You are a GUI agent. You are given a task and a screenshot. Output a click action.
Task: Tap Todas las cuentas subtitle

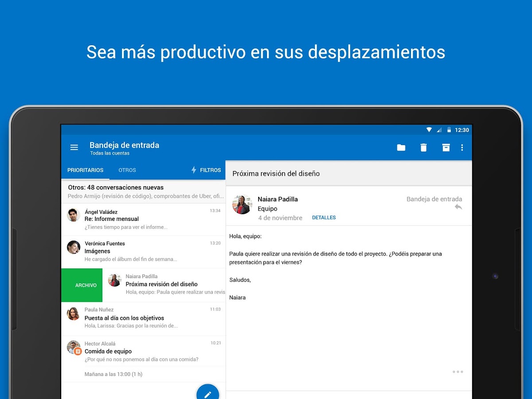pyautogui.click(x=110, y=153)
